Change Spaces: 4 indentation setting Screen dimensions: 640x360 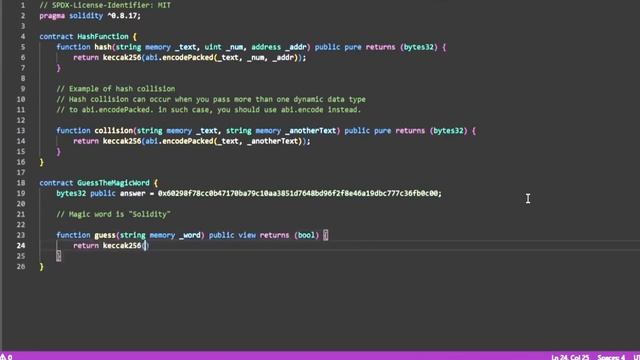(x=611, y=357)
